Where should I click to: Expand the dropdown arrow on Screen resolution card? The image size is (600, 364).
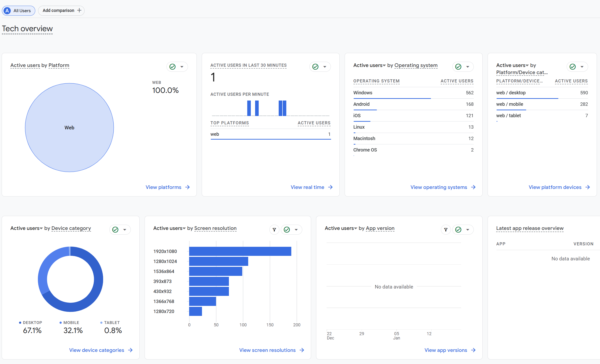[296, 230]
